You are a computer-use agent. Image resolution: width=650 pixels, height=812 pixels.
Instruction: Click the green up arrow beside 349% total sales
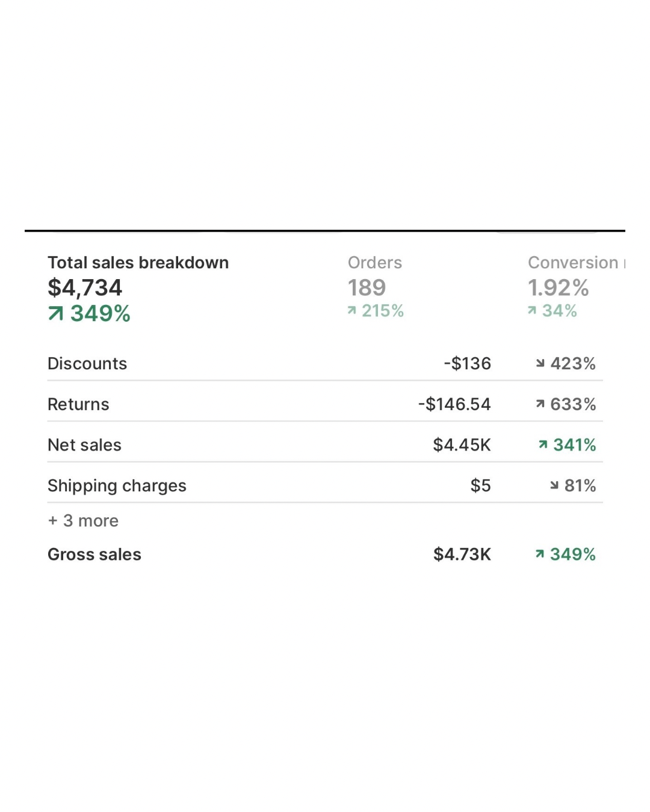click(x=55, y=313)
